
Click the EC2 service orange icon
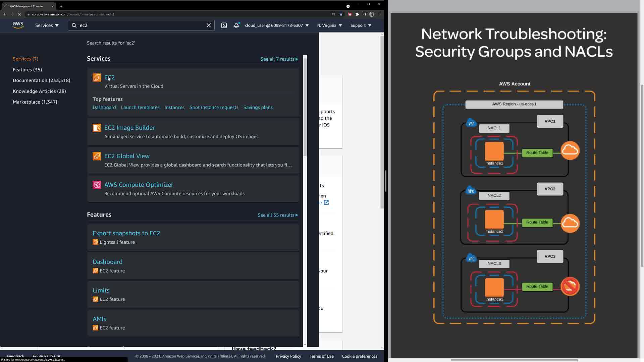tap(97, 78)
